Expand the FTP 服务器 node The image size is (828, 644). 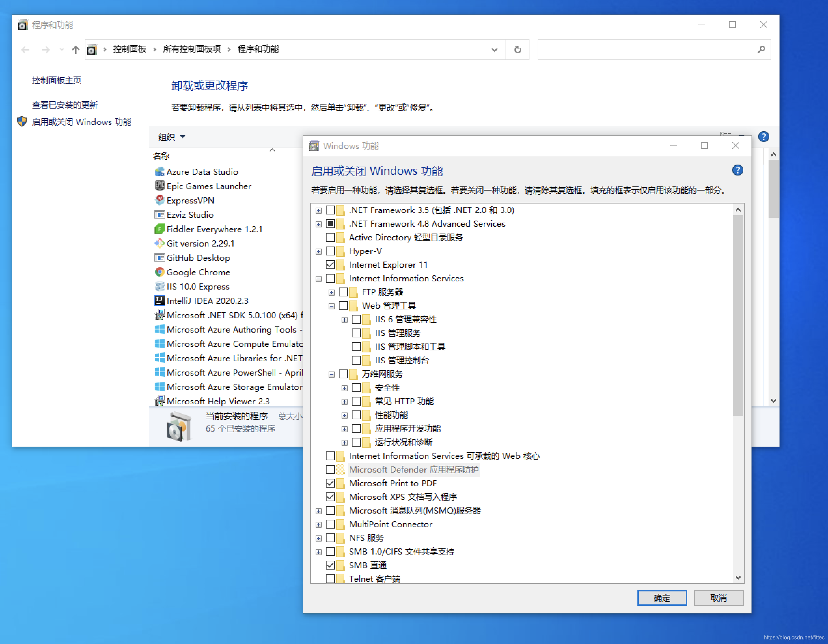coord(331,292)
